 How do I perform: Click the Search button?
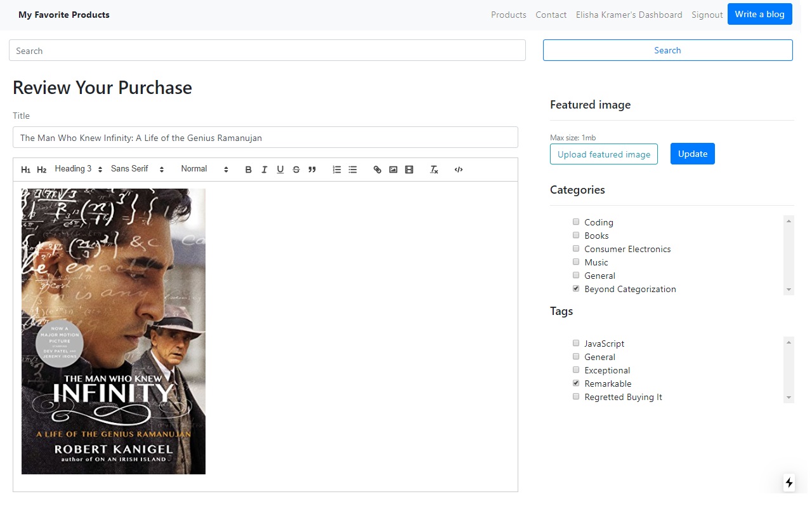point(667,50)
